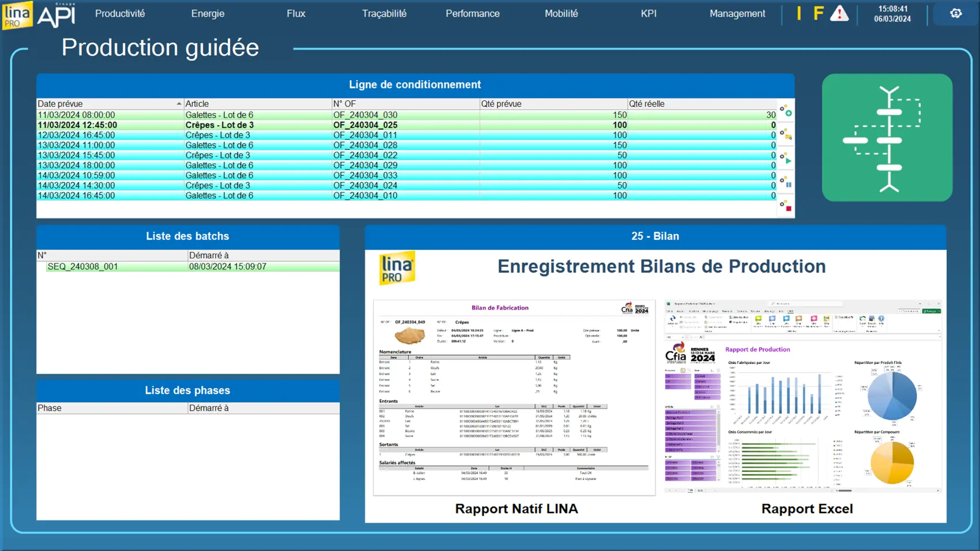980x551 pixels.
Task: Select order row OF_240304_030
Action: pos(364,115)
